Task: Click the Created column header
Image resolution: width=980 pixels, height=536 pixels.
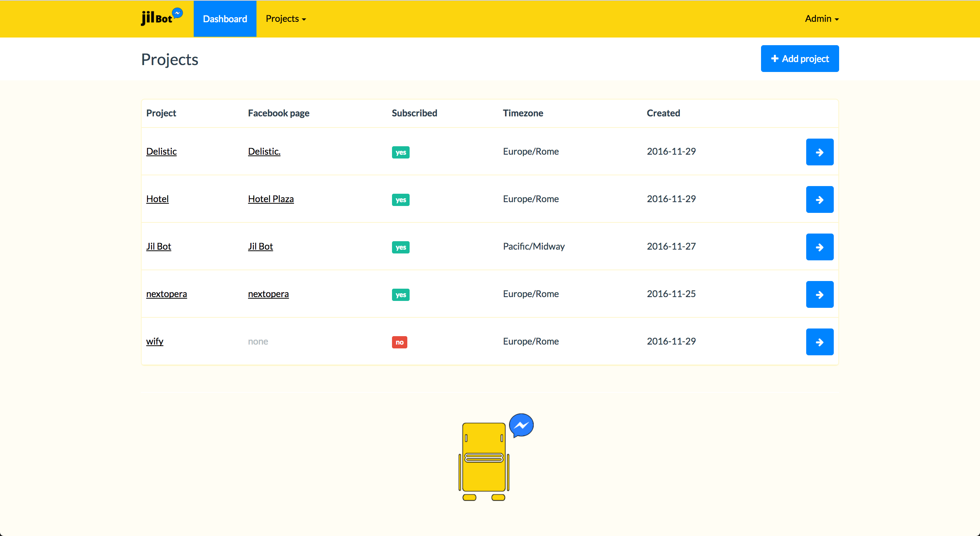Action: tap(663, 113)
